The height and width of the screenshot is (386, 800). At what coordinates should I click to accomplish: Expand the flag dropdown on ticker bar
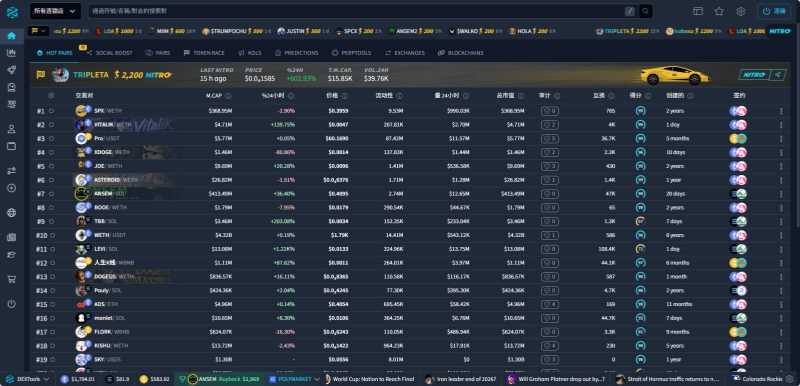click(38, 31)
